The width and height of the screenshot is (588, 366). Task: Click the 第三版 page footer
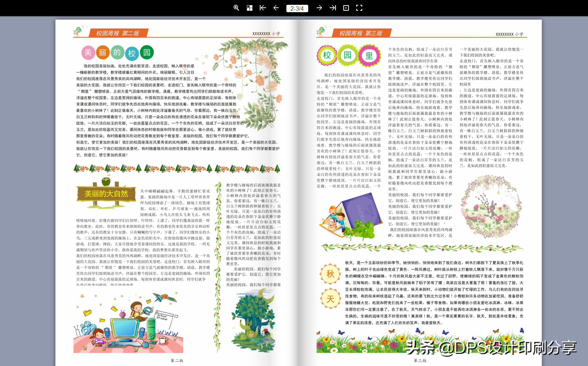pos(420,360)
